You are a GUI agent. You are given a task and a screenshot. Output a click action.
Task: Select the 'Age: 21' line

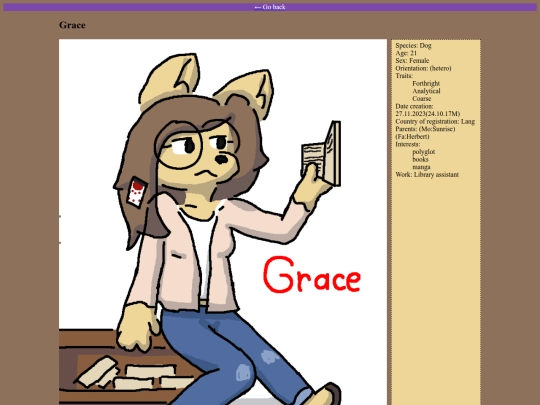pos(406,53)
